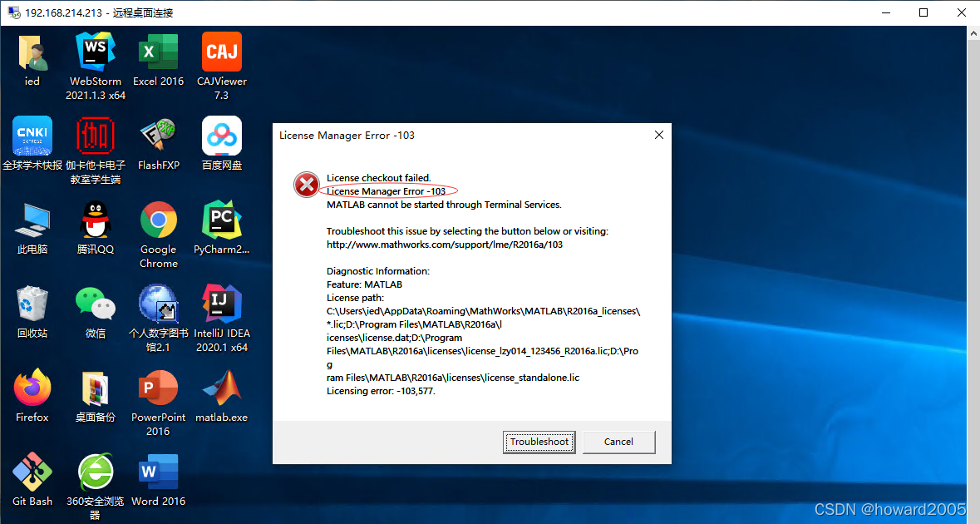Open FlashFXP desktop icon
Viewport: 980px width, 524px height.
[x=159, y=136]
